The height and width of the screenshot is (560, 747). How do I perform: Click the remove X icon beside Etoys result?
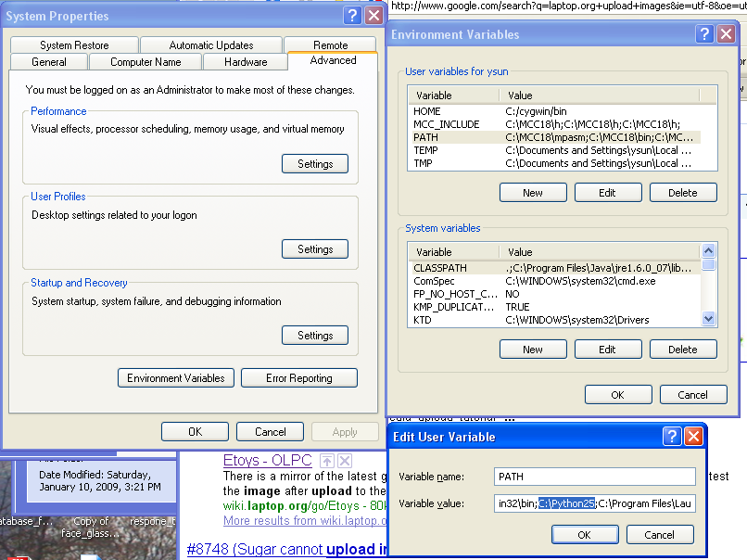pyautogui.click(x=344, y=461)
